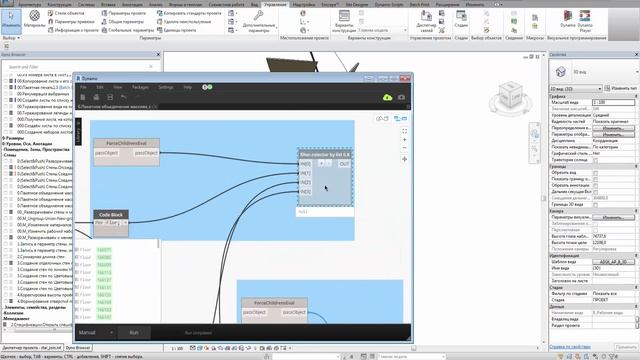Close the Dyno Browser panel
The width and height of the screenshot is (640, 360).
pyautogui.click(x=158, y=54)
